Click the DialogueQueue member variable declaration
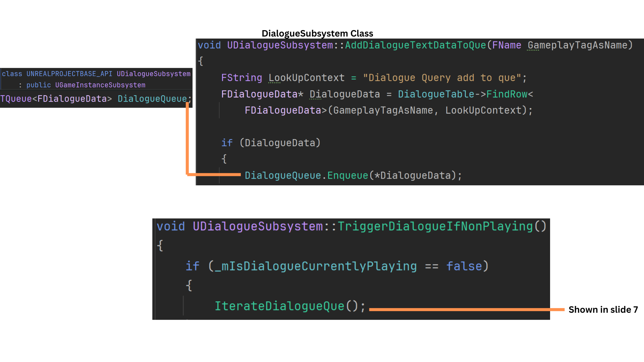 coord(152,99)
